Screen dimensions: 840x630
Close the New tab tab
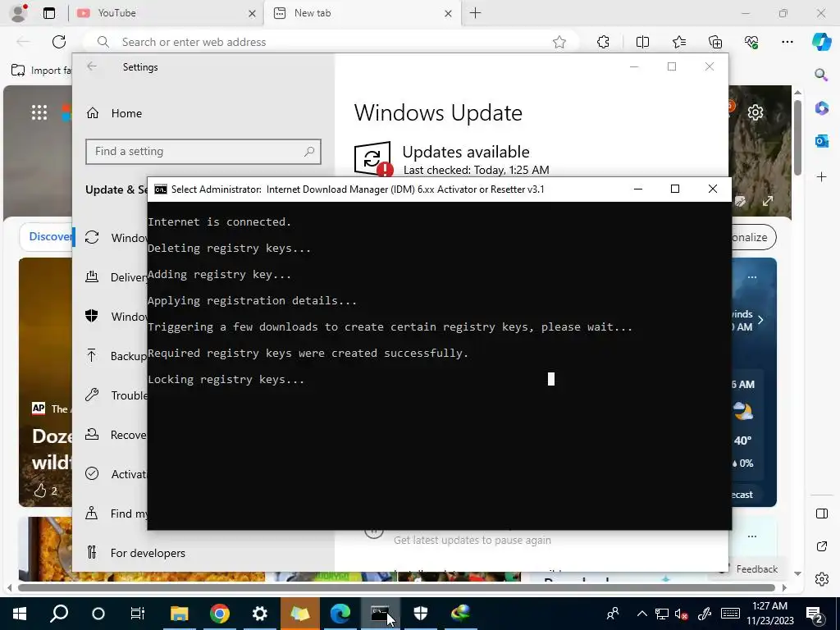(x=449, y=13)
